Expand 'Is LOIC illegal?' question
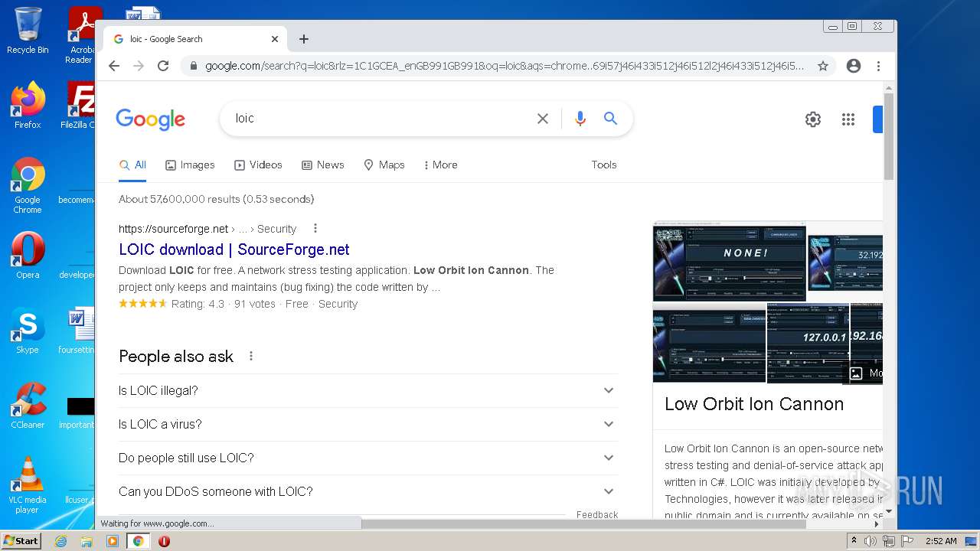The image size is (980, 551). coord(368,390)
